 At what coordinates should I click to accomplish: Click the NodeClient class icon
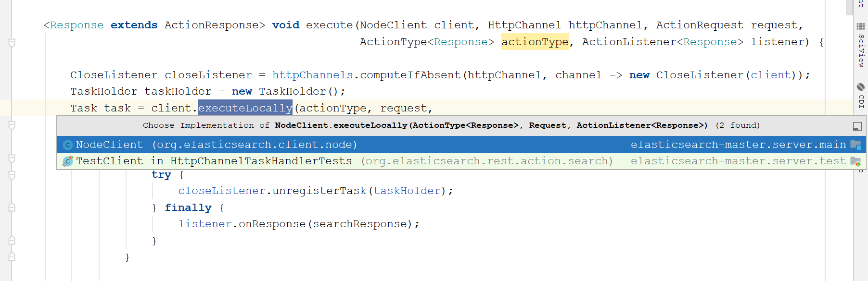(68, 145)
